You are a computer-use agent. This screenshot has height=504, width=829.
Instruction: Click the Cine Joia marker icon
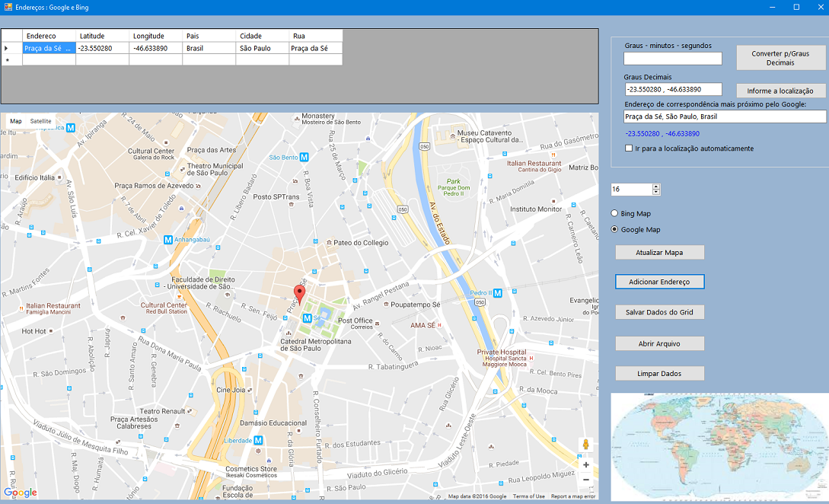pyautogui.click(x=250, y=390)
